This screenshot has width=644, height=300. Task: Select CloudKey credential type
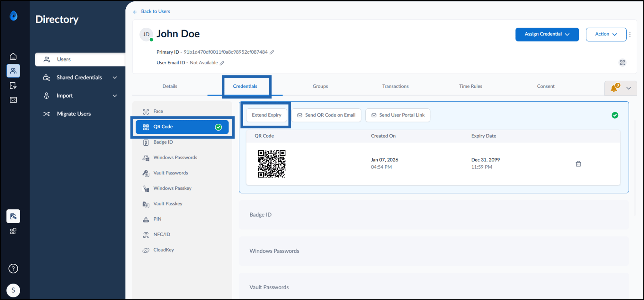(x=182, y=250)
